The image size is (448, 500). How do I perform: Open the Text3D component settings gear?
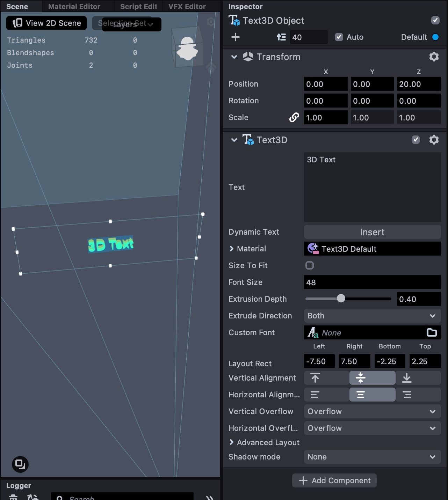[x=434, y=140]
